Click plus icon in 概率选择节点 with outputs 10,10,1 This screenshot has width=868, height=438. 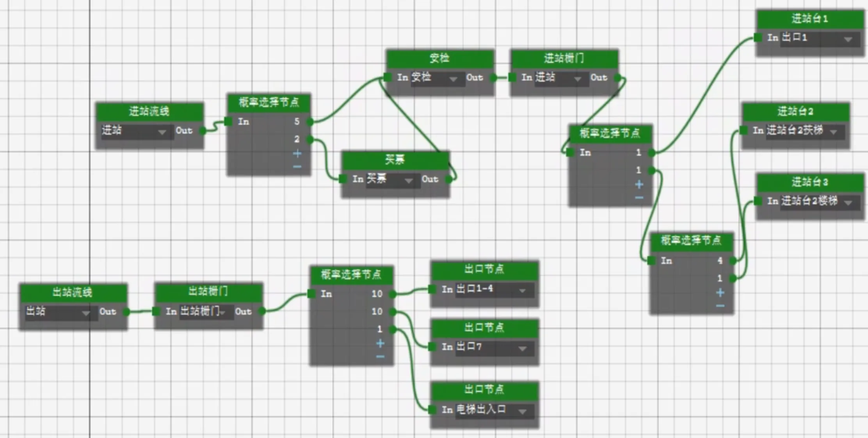380,343
